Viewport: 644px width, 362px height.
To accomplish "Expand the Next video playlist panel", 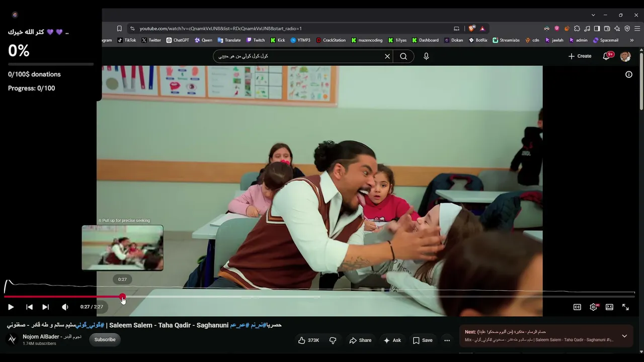I will point(624,336).
